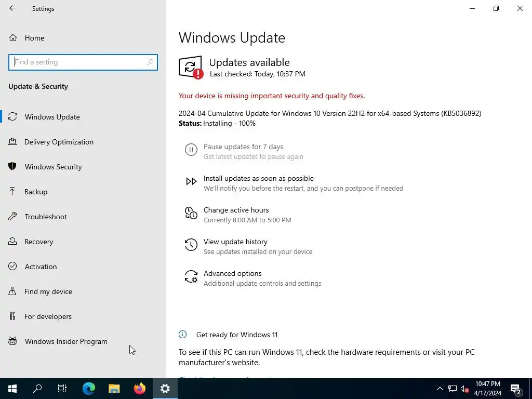Open Windows Insider Program settings
Screen dimensions: 532x399
83,341
